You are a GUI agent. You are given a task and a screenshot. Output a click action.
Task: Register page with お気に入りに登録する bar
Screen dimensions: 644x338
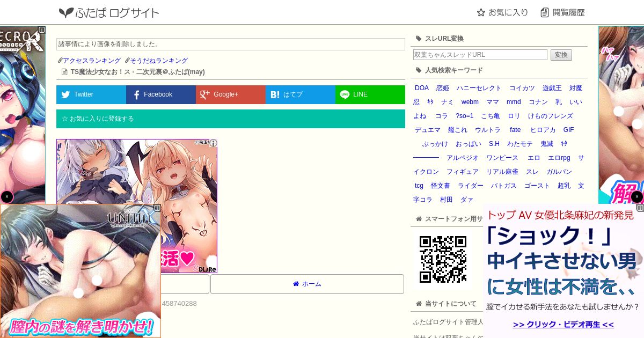point(231,119)
